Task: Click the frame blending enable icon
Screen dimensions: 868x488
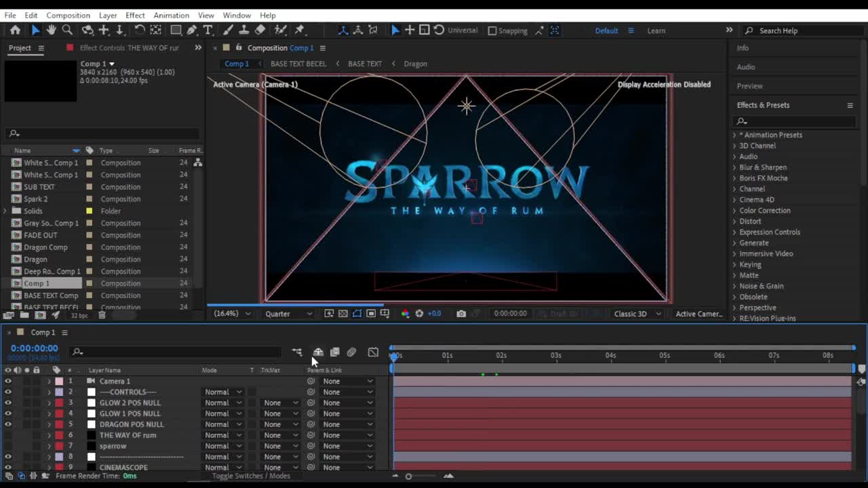Action: (334, 352)
